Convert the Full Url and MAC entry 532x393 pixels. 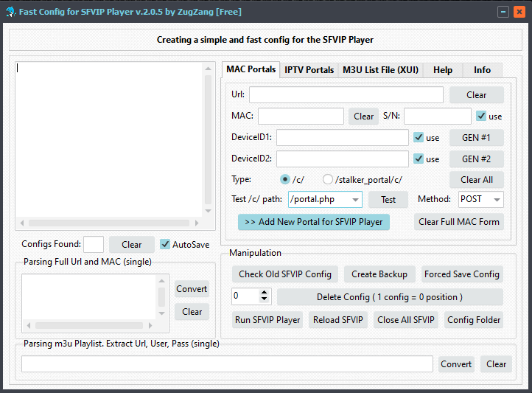tap(192, 289)
